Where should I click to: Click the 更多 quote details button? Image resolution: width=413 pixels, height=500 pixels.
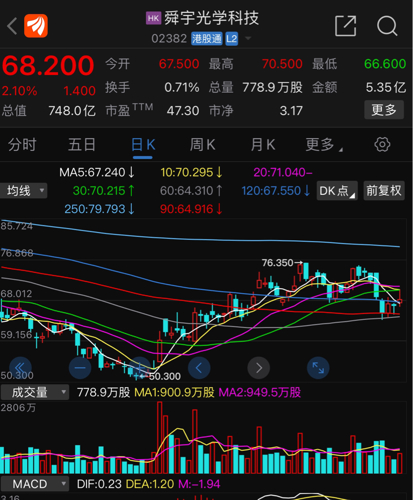pos(384,110)
